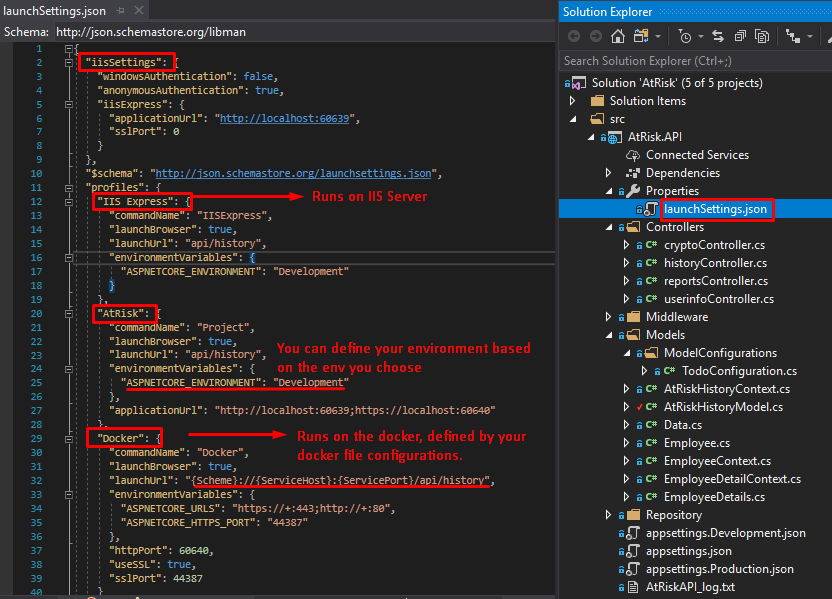Open appsettings.Development.json file
The height and width of the screenshot is (599, 832).
click(725, 533)
